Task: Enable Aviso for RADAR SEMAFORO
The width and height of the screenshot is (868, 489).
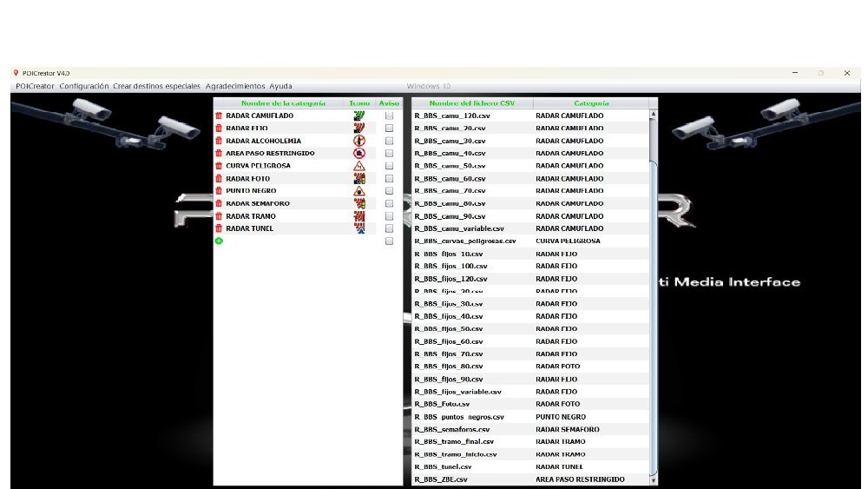Action: (389, 203)
